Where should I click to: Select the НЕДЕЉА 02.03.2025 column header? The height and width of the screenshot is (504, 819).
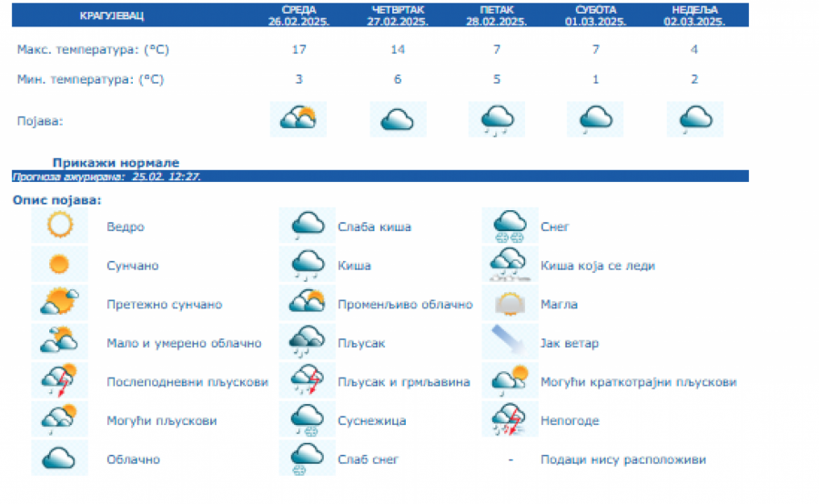(x=695, y=15)
